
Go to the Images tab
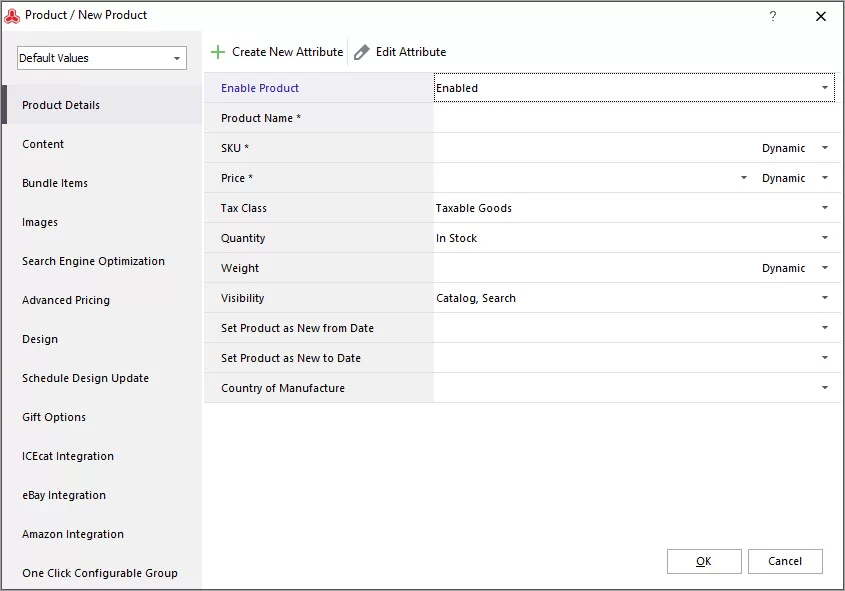tap(102, 222)
